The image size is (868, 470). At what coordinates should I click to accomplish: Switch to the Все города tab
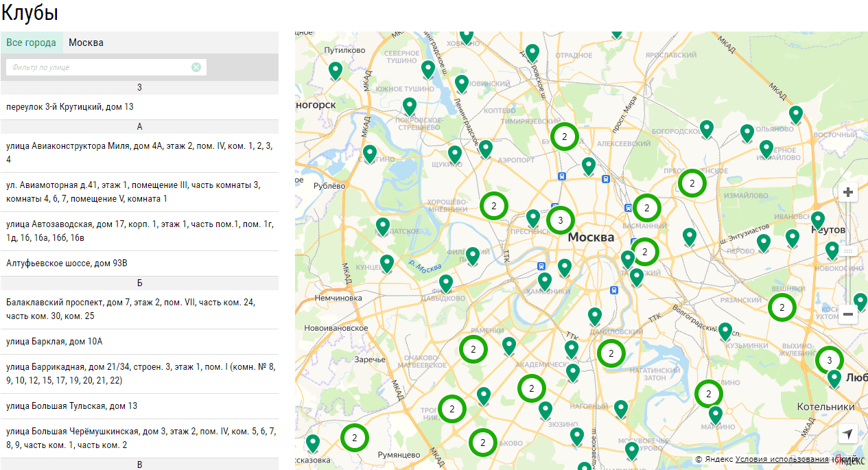pos(32,43)
